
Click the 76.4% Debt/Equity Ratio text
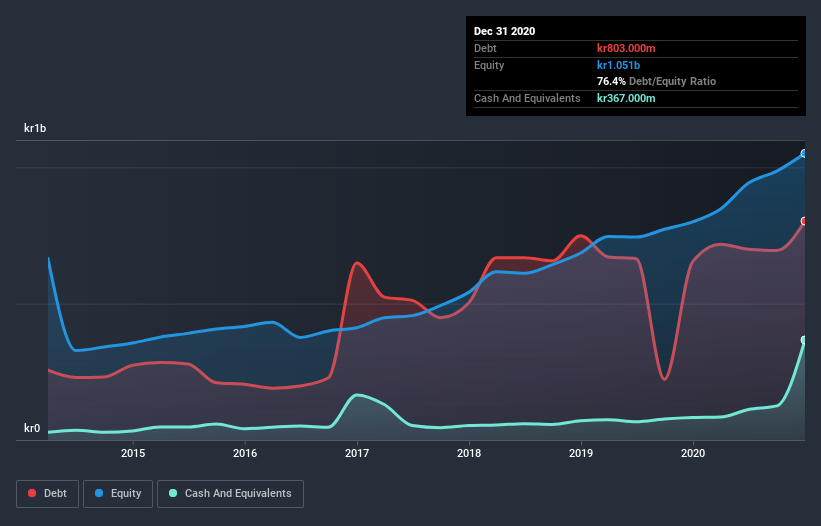[x=656, y=82]
